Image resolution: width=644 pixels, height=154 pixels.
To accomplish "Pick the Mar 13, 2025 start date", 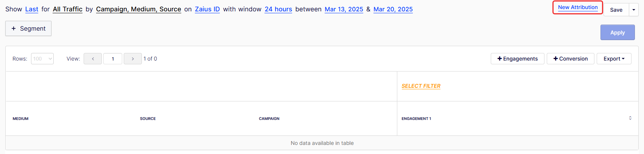I will tap(344, 9).
